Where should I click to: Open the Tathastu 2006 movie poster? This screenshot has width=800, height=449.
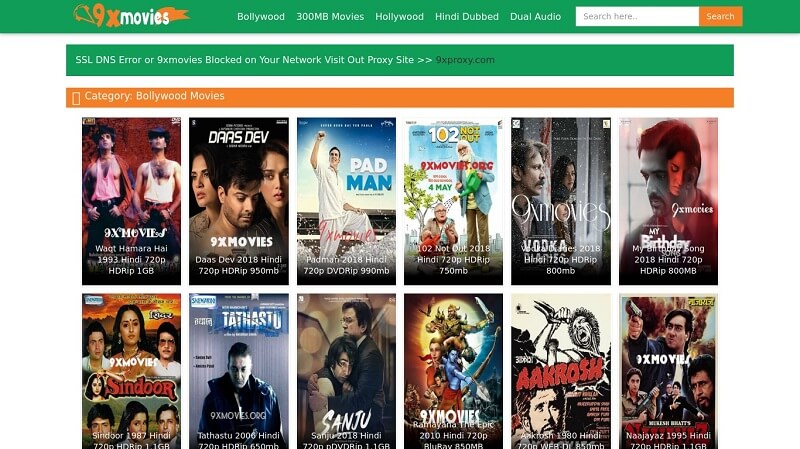(238, 371)
